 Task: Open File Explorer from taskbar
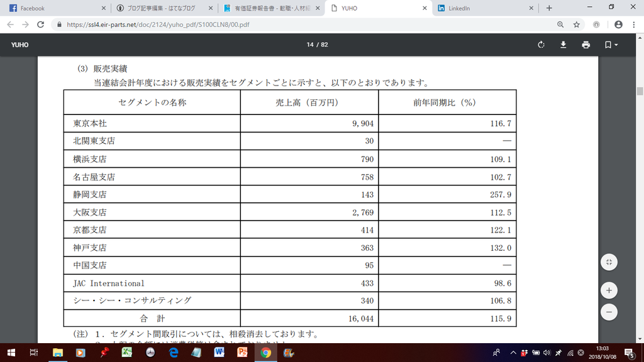57,353
